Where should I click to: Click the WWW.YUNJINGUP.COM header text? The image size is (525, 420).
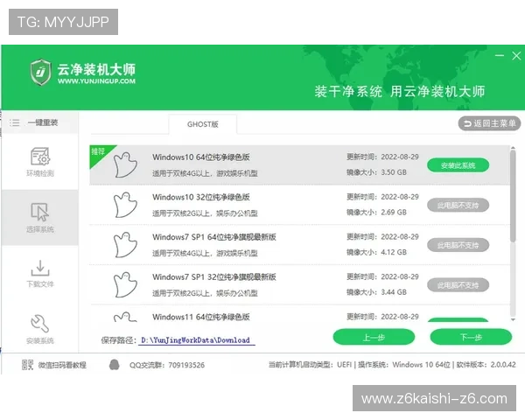(96, 81)
